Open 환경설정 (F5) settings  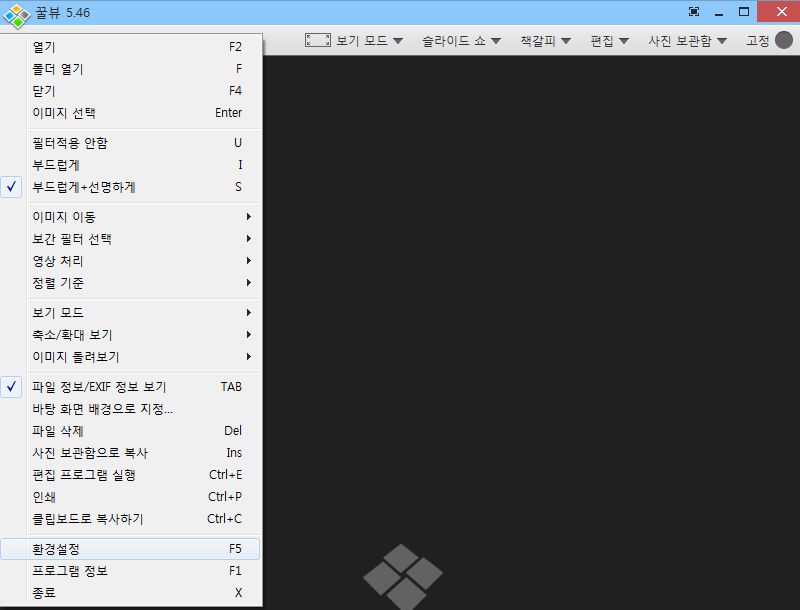[x=131, y=549]
